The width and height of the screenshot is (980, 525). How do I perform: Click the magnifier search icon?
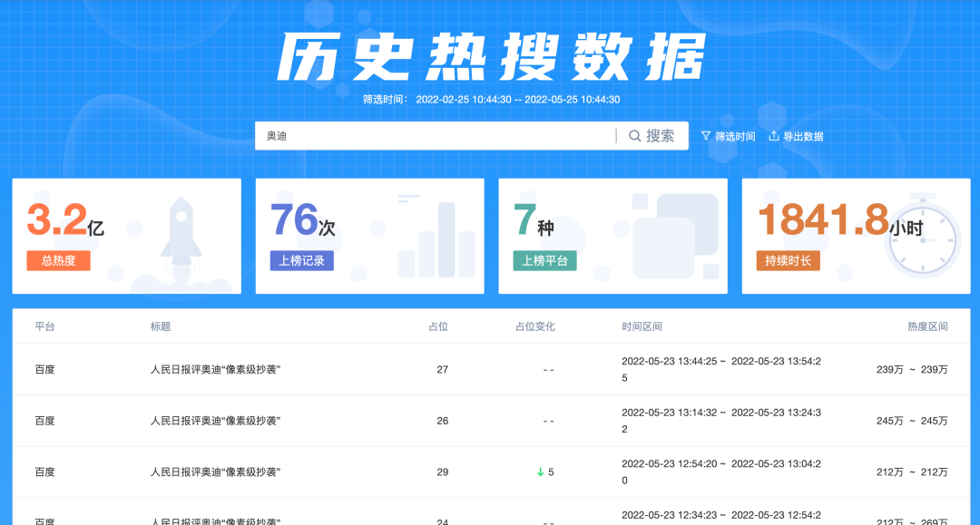click(x=634, y=136)
